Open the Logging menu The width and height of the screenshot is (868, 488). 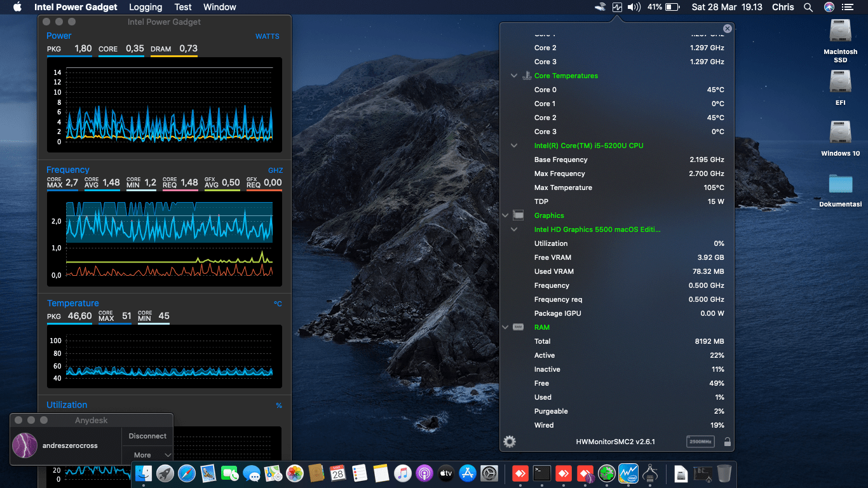pos(146,7)
